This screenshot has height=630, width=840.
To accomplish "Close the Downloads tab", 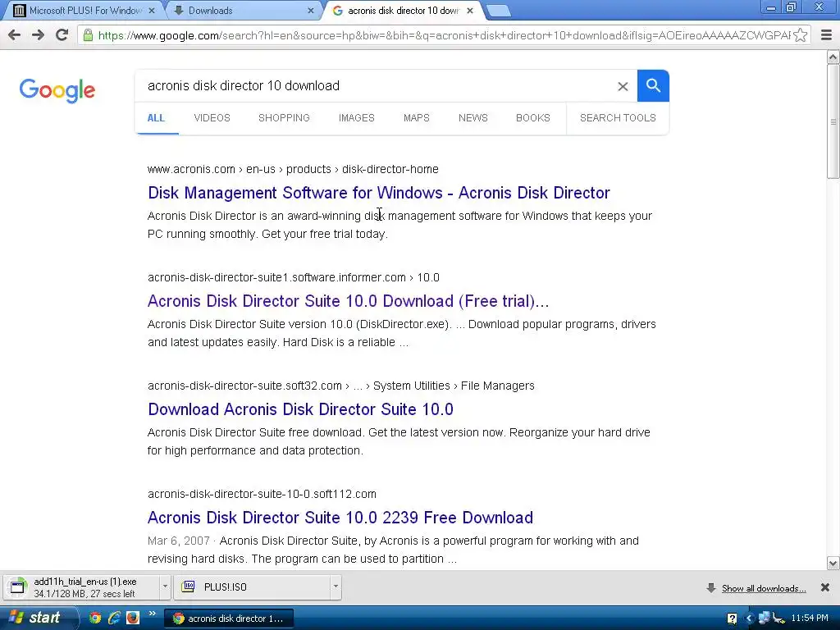I will 311,11.
